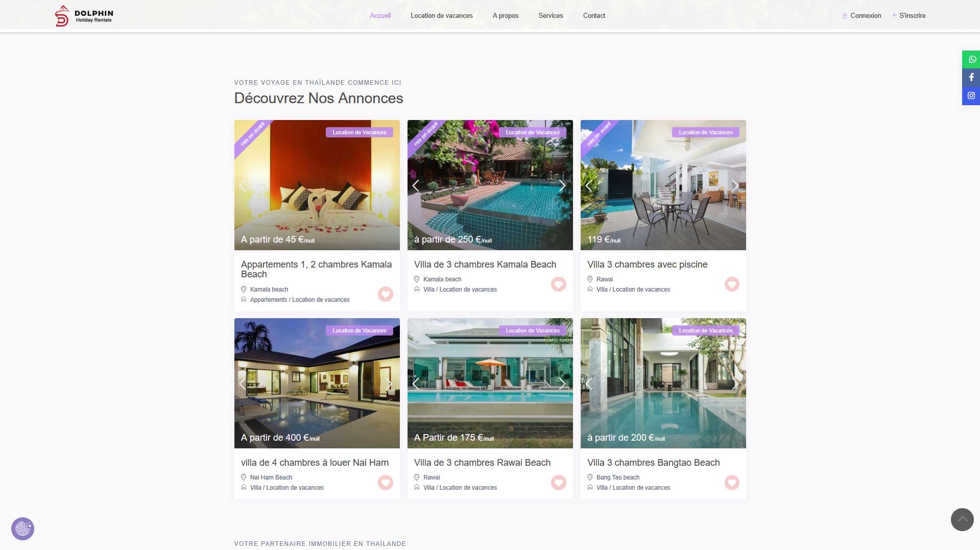Show next photo of Rawai Beach villa
Image resolution: width=980 pixels, height=550 pixels.
tap(562, 384)
